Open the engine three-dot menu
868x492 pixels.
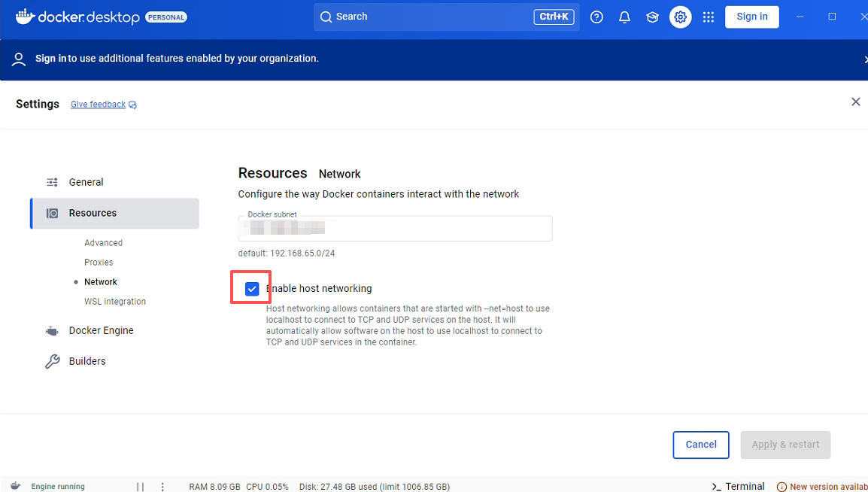pos(162,487)
